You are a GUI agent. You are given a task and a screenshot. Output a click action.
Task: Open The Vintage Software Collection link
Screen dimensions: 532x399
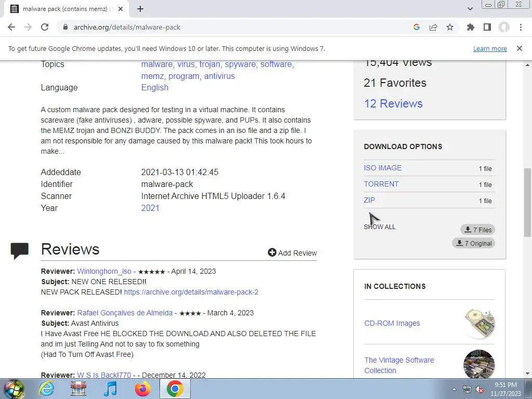click(399, 365)
